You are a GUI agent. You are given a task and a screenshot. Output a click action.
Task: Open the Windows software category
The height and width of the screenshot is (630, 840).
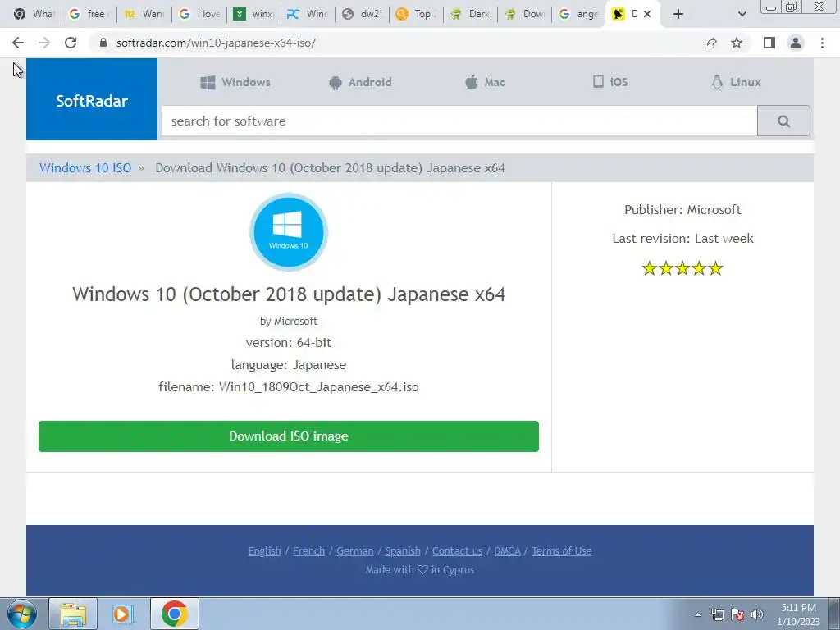(235, 82)
